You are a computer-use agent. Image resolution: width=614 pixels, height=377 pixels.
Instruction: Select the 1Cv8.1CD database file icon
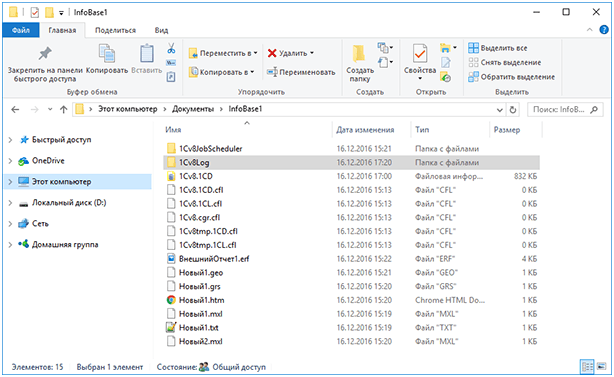171,176
